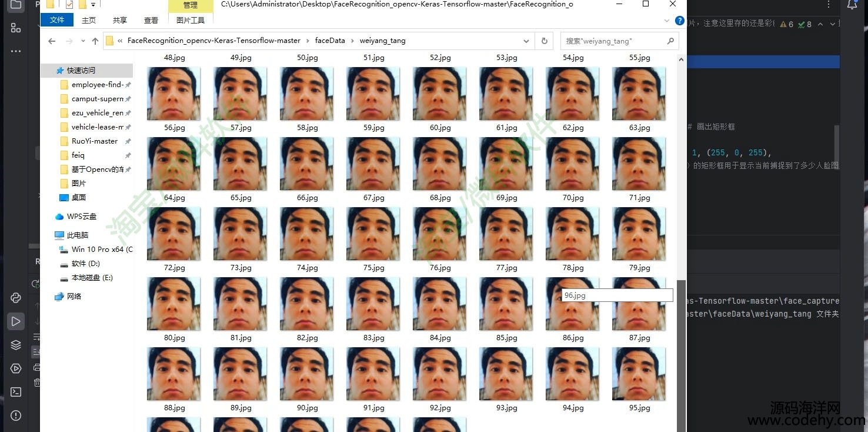
Task: Open the address bar history dropdown
Action: 526,41
